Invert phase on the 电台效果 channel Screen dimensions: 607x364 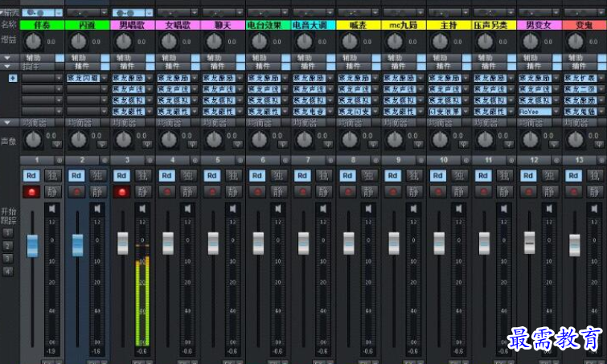click(x=283, y=145)
